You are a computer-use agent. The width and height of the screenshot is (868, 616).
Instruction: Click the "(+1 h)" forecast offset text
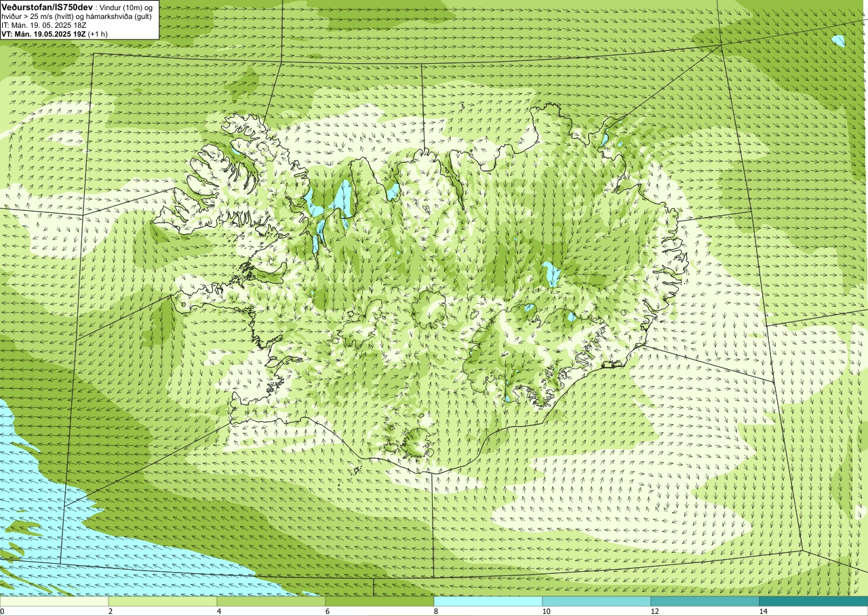click(x=98, y=34)
